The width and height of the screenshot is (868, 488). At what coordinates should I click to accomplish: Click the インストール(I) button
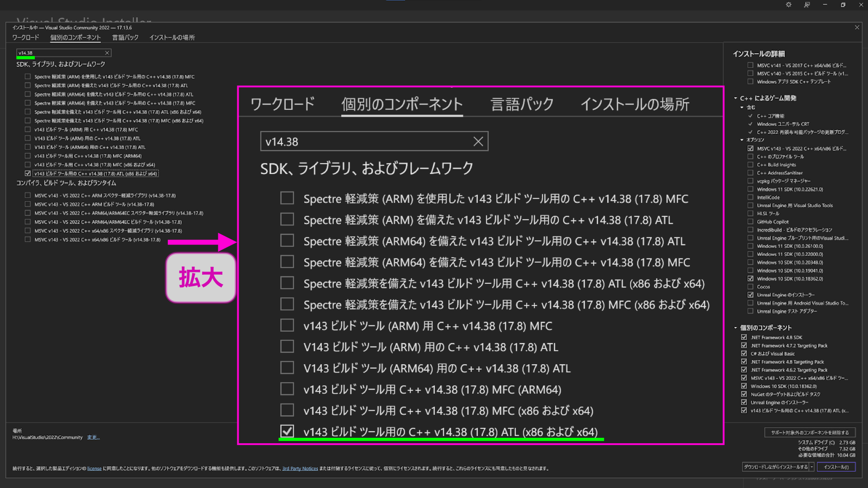(x=836, y=467)
